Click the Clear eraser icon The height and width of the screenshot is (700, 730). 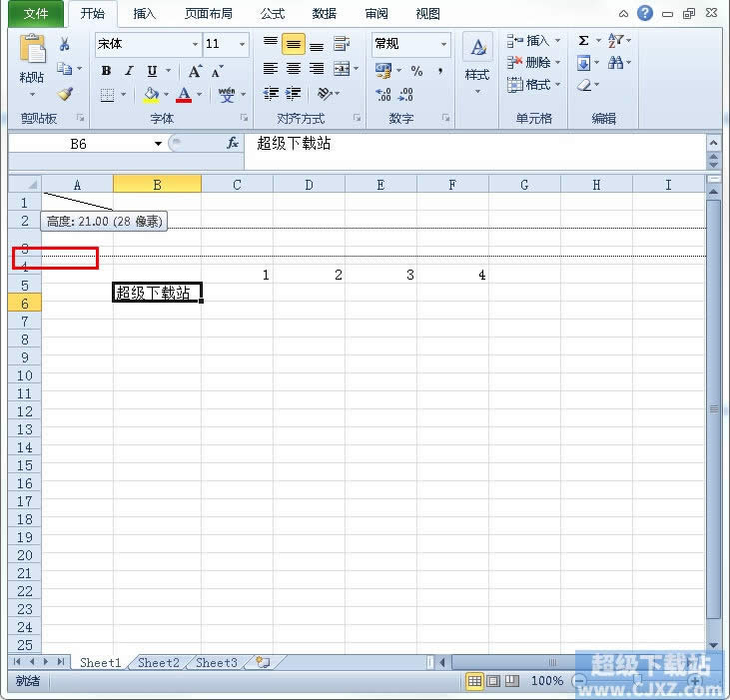click(x=584, y=85)
